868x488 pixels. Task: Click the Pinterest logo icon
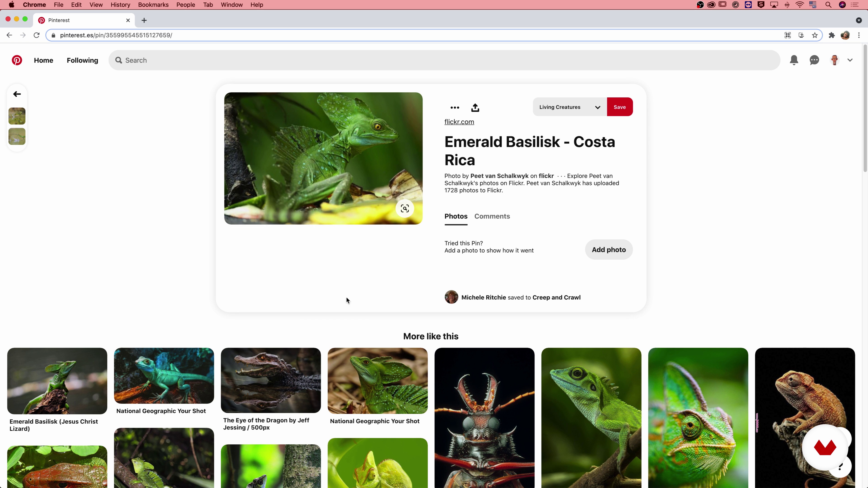click(x=17, y=60)
